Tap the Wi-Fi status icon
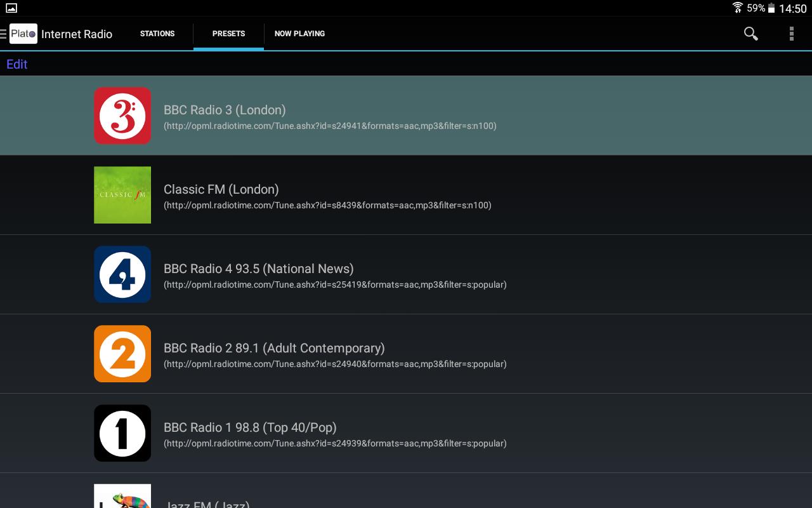The image size is (812, 508). [x=737, y=8]
